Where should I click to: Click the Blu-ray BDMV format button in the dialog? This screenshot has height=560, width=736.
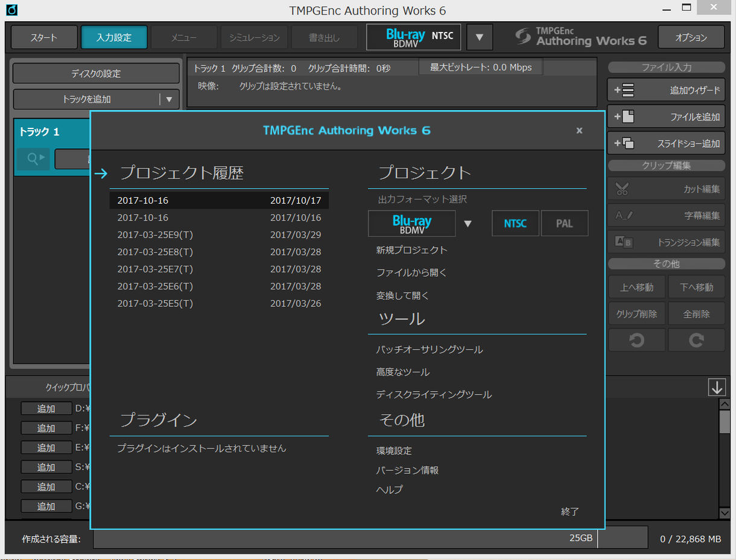coord(412,224)
